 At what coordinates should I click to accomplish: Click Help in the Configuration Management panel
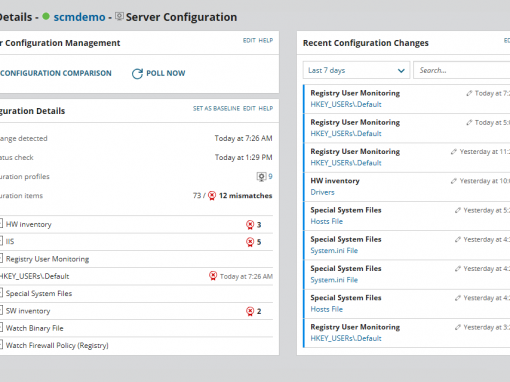(266, 40)
